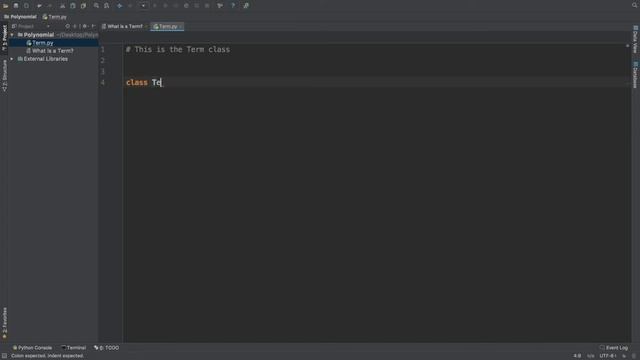The height and width of the screenshot is (360, 640).
Task: Click the Cut toolbar icon
Action: point(62,6)
